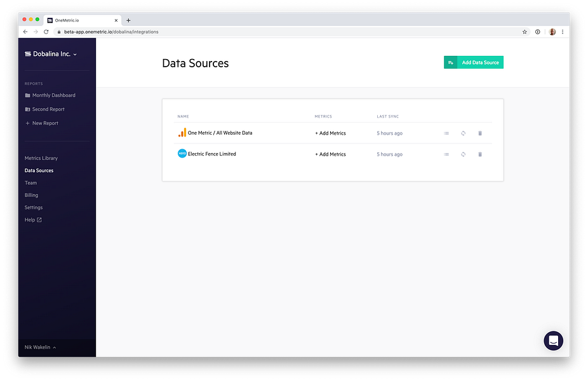Click '5 hours ago' in Electric Fence row
This screenshot has height=381, width=588.
(390, 154)
